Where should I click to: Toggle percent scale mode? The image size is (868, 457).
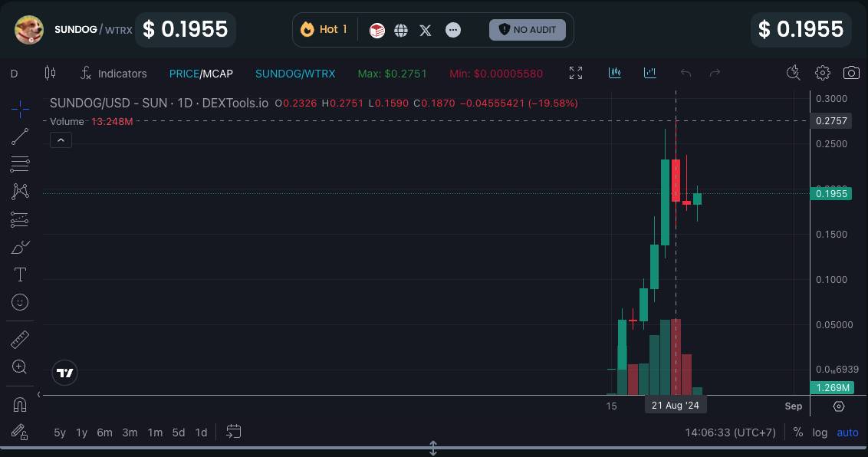(797, 432)
